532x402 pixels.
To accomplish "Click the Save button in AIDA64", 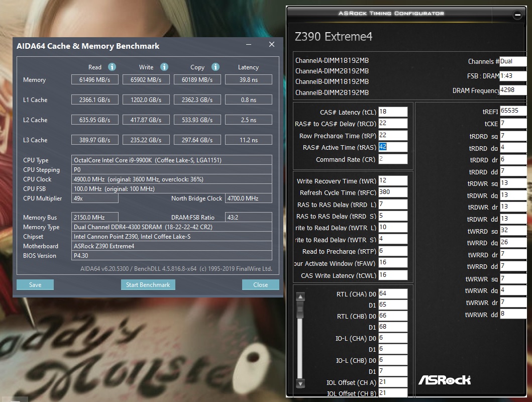I will click(x=35, y=284).
